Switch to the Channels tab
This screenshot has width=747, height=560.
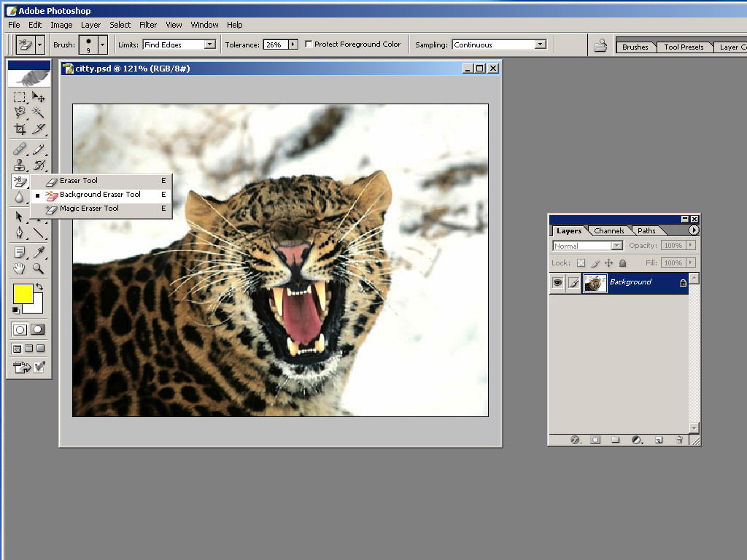tap(608, 230)
